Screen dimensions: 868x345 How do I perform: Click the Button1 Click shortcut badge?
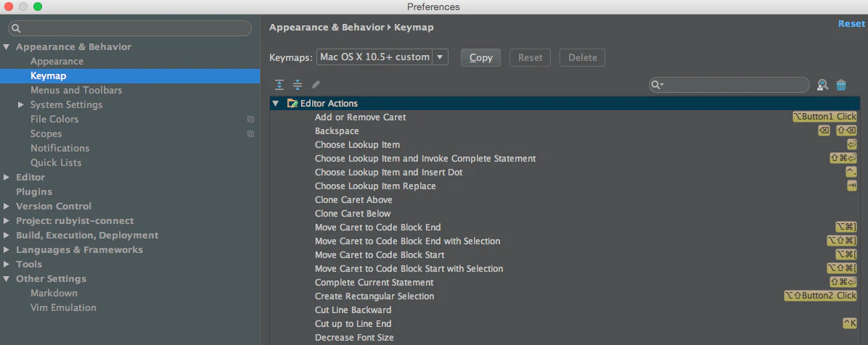pyautogui.click(x=825, y=117)
